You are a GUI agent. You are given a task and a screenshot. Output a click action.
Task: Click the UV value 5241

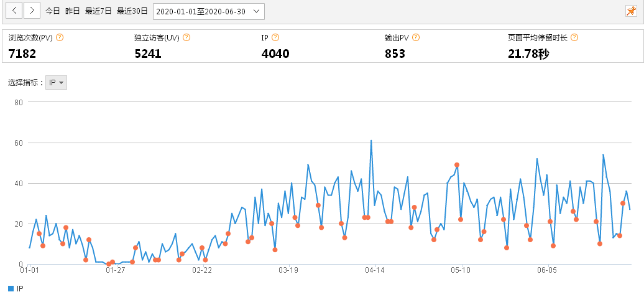148,54
